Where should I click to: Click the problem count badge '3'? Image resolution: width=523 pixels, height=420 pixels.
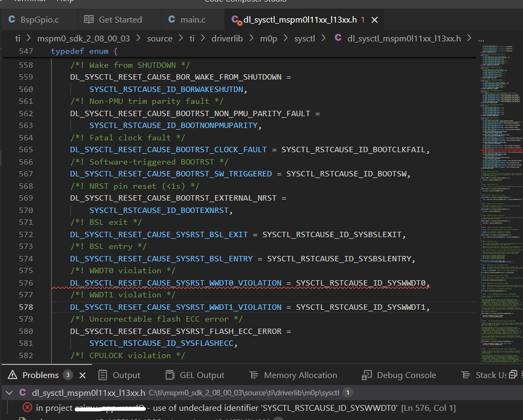[x=68, y=375]
